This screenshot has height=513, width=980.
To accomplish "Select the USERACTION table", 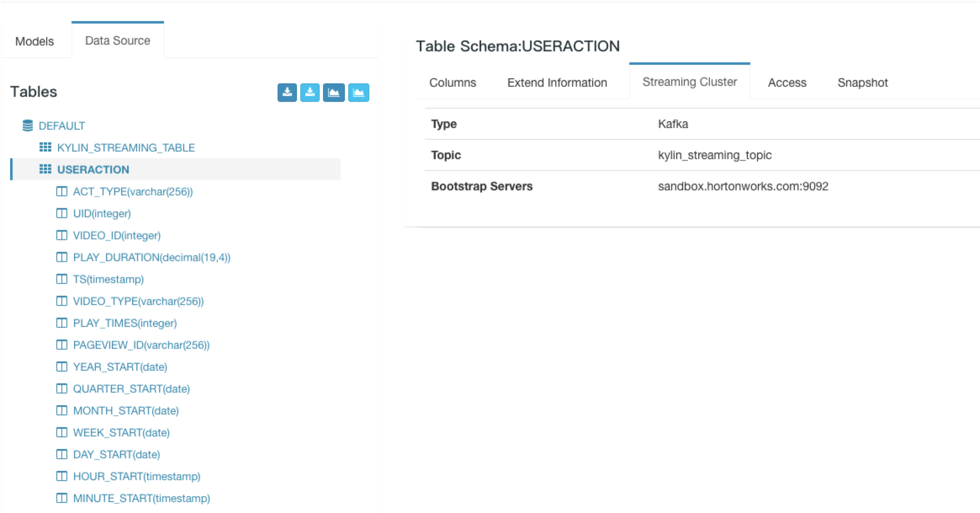I will tap(93, 170).
